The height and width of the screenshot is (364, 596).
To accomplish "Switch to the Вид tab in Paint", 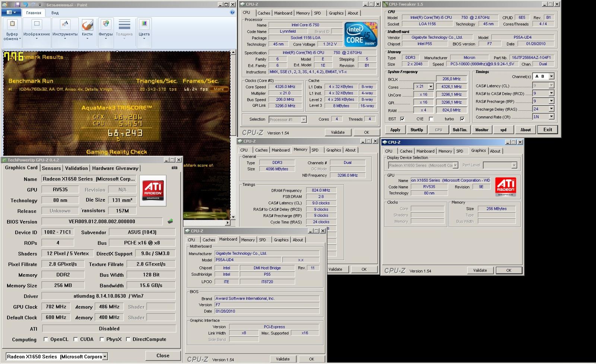I will click(x=55, y=13).
